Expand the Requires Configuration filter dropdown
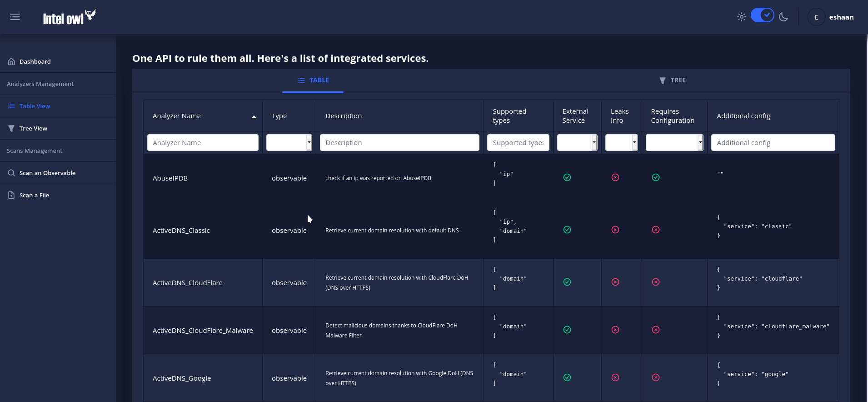The height and width of the screenshot is (402, 868). pyautogui.click(x=674, y=142)
